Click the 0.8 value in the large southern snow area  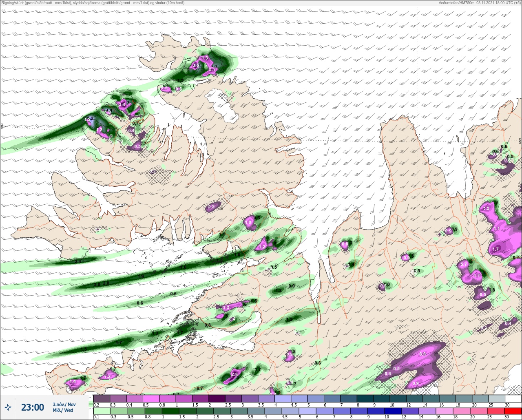[422, 354]
